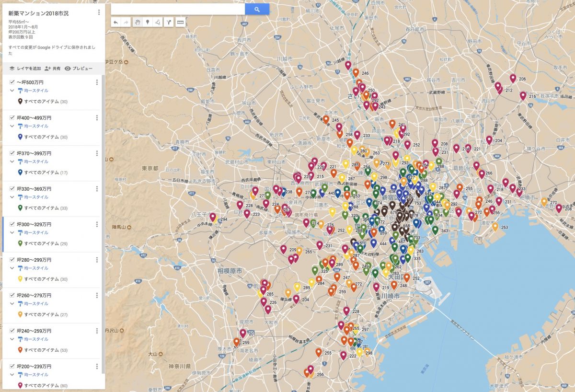575x392 pixels.
Task: Click the magenta map pin labeled 216
Action: click(x=523, y=95)
